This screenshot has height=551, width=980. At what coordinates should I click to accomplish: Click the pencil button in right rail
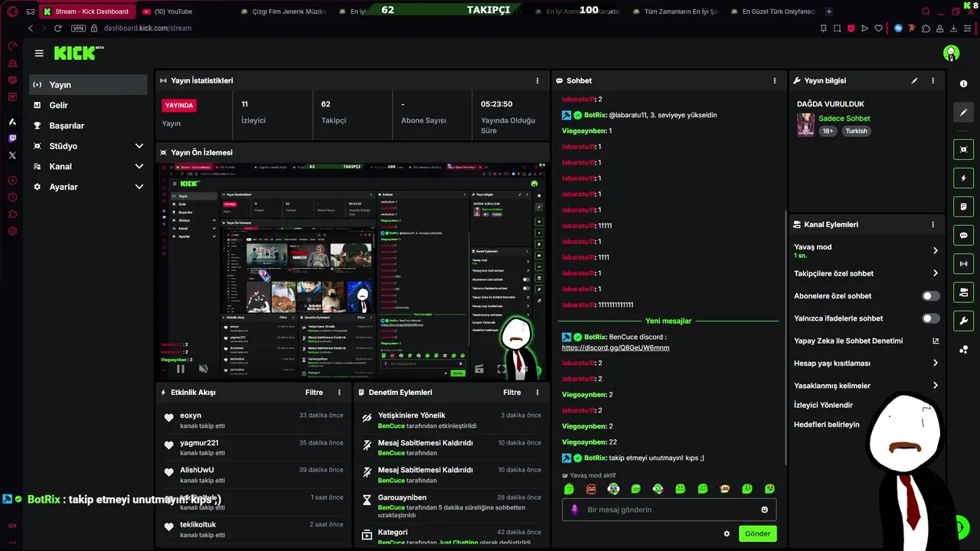(x=963, y=112)
